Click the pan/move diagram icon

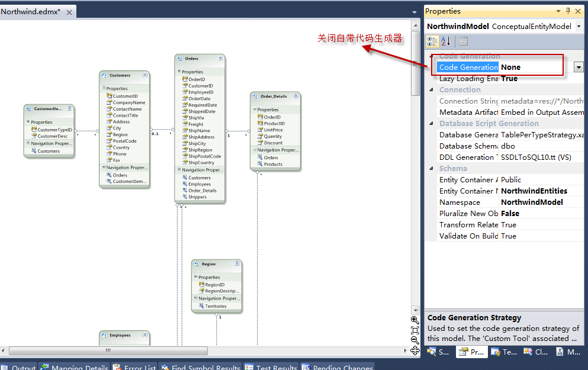[415, 350]
